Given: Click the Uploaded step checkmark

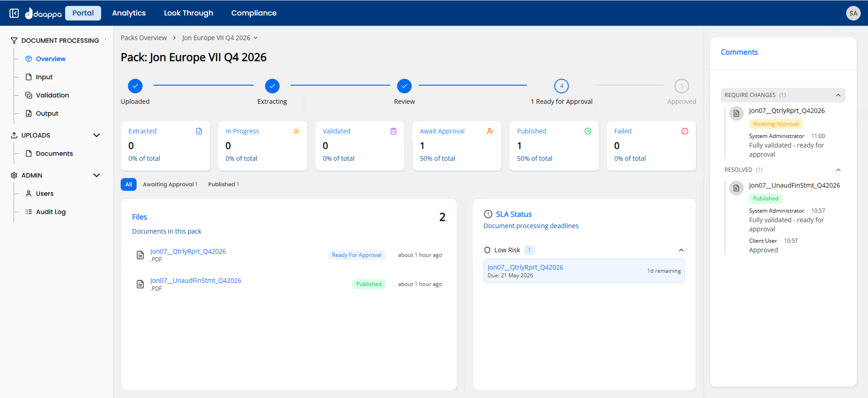Looking at the screenshot, I should point(135,86).
